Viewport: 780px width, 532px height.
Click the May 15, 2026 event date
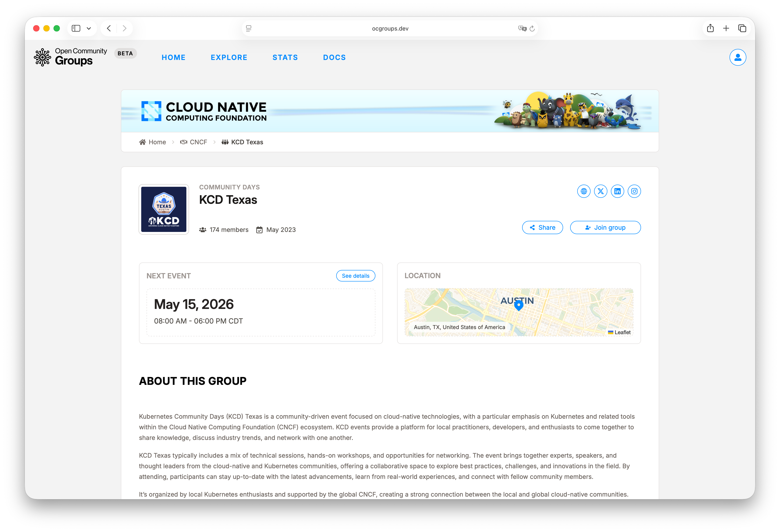click(x=194, y=305)
